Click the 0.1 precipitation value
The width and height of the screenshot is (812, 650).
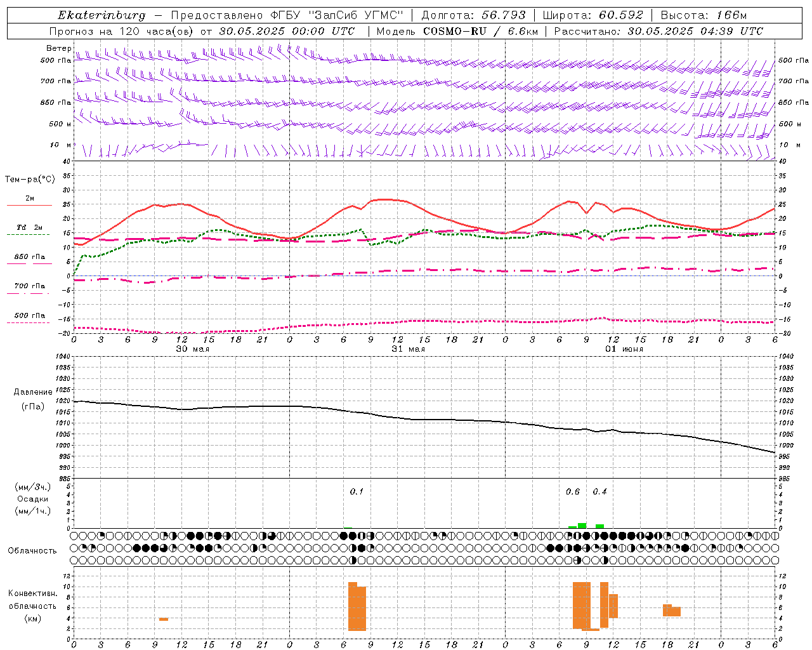(x=357, y=491)
